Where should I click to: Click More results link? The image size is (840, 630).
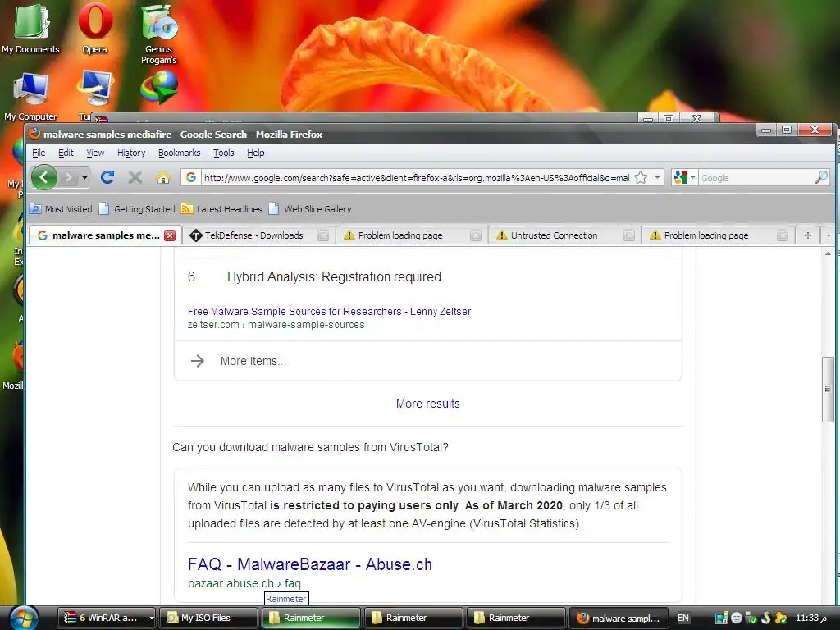tap(427, 404)
